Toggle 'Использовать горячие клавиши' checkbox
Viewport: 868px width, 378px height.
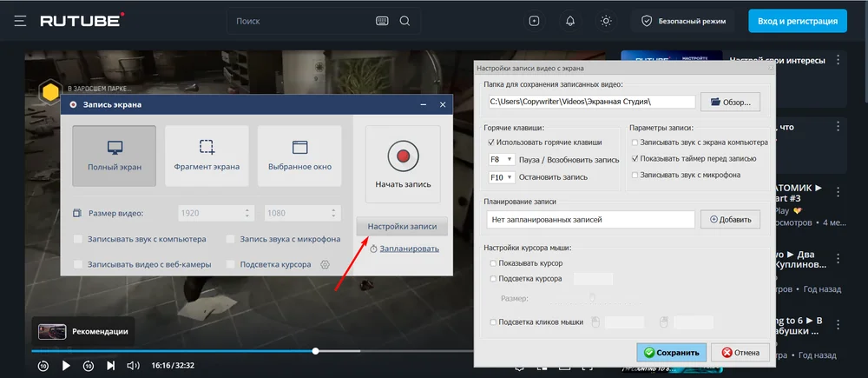(x=492, y=143)
